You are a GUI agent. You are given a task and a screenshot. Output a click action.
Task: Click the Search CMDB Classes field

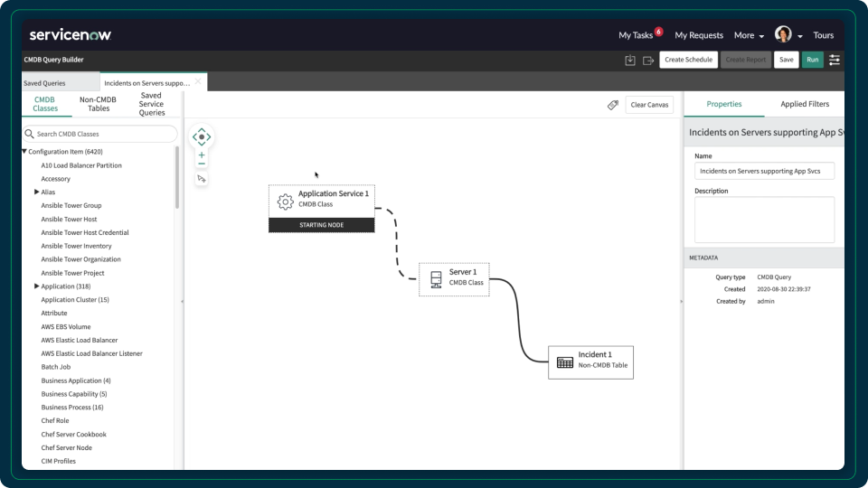(x=99, y=134)
